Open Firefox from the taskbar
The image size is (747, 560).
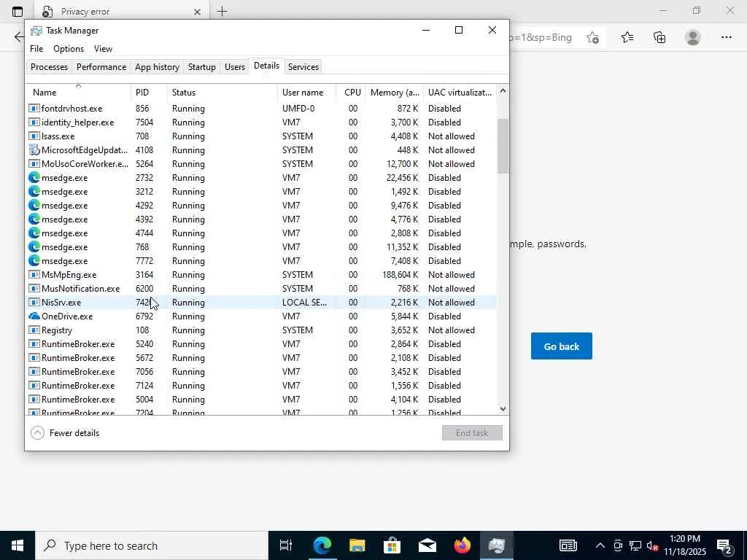click(462, 545)
